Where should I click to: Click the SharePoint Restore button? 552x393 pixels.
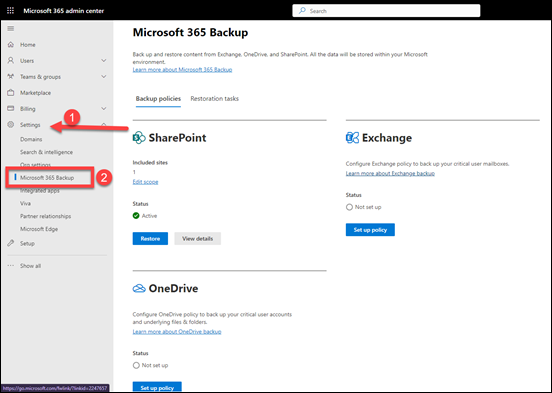pyautogui.click(x=150, y=238)
